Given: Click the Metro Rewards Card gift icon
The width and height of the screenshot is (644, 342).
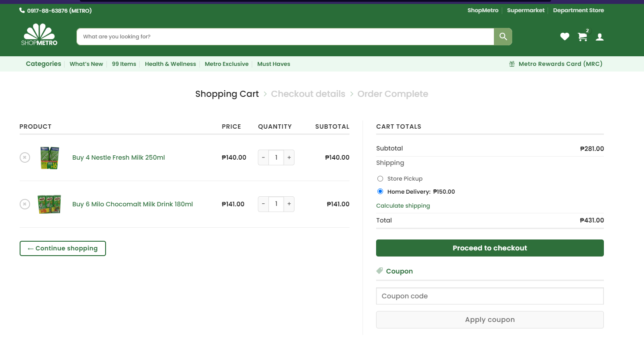Looking at the screenshot, I should pos(512,64).
